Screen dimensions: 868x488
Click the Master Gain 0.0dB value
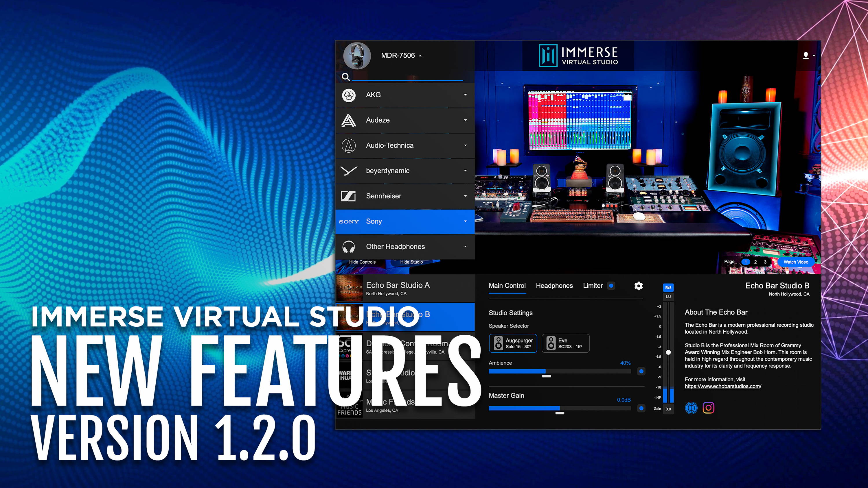coord(624,400)
